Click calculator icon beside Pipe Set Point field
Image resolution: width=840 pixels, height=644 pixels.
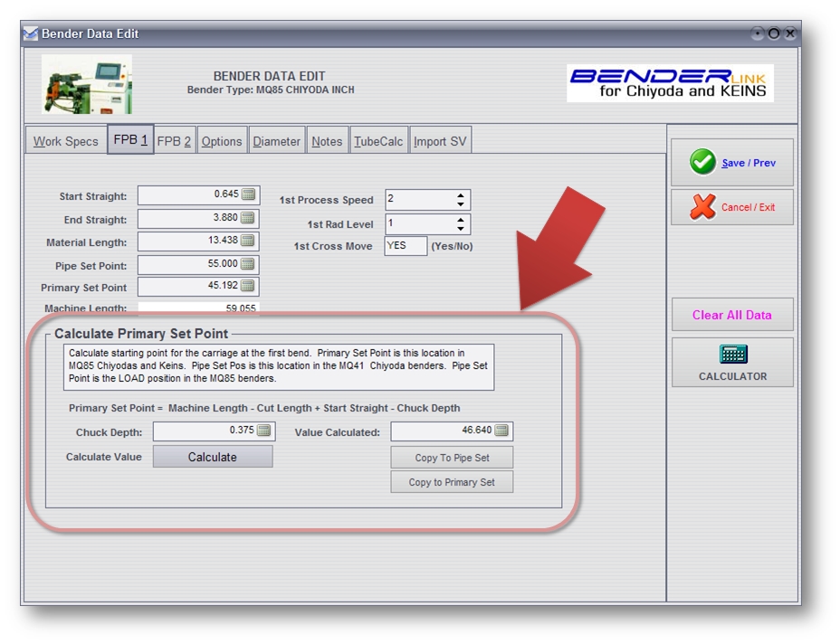pyautogui.click(x=248, y=264)
